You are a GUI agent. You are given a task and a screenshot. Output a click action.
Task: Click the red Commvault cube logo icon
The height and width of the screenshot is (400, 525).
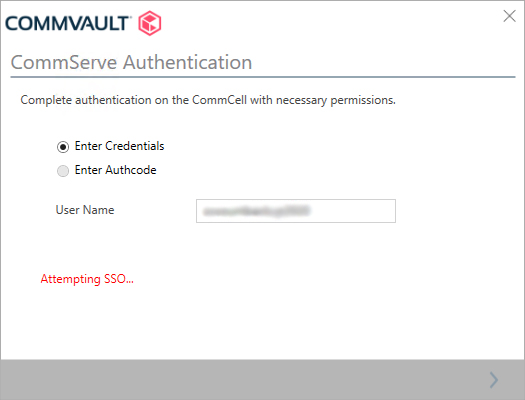coord(150,23)
